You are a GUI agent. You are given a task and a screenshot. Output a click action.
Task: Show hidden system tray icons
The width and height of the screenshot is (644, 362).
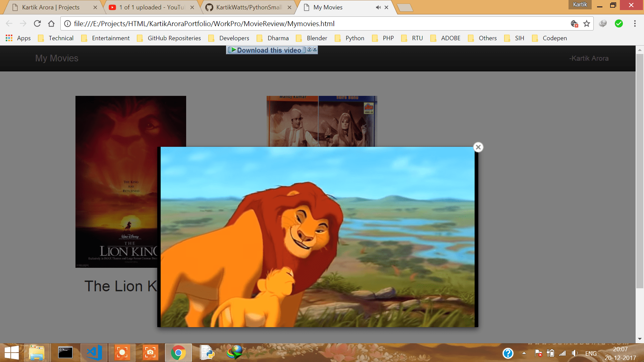524,353
